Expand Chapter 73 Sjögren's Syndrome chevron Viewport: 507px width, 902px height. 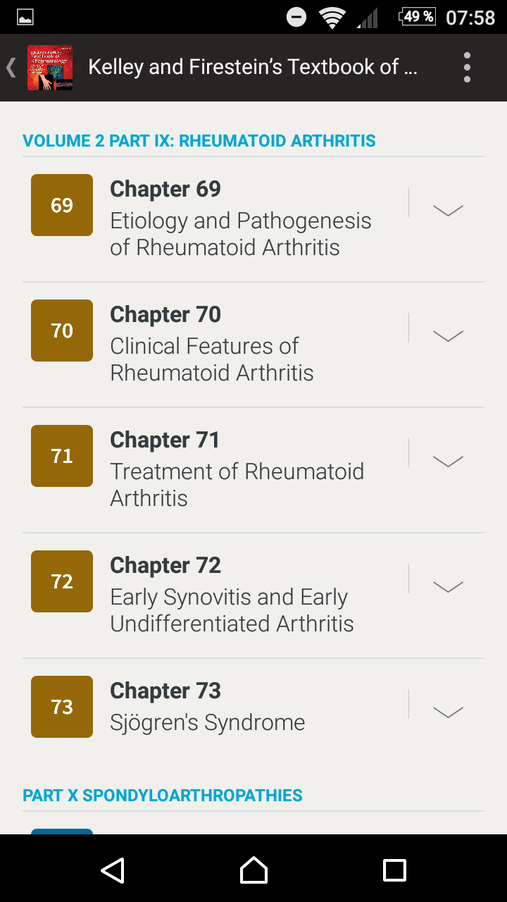[x=448, y=712]
